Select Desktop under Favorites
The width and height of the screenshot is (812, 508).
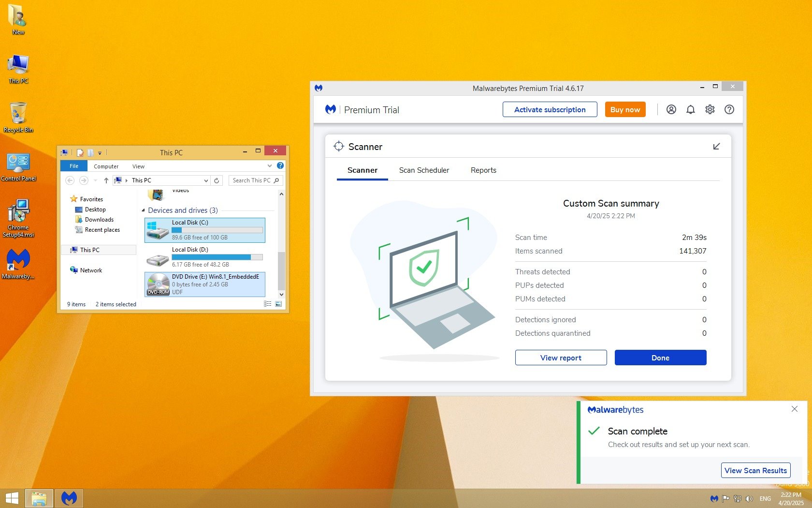[x=90, y=209]
